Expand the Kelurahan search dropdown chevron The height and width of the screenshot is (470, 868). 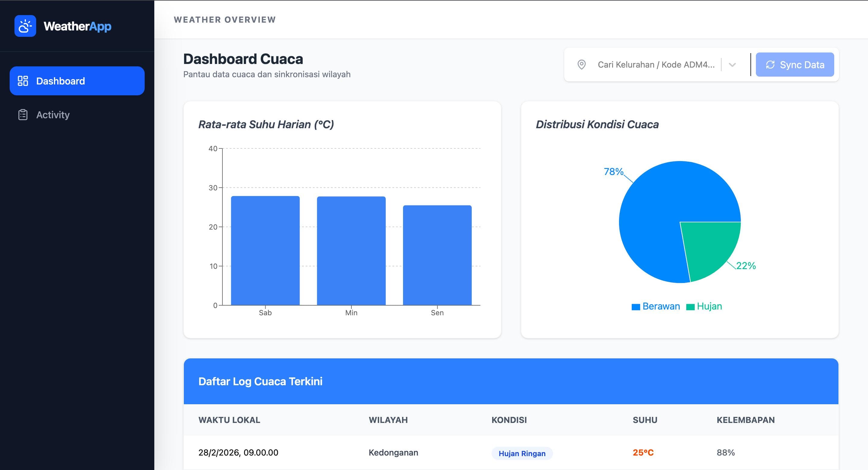pos(732,65)
